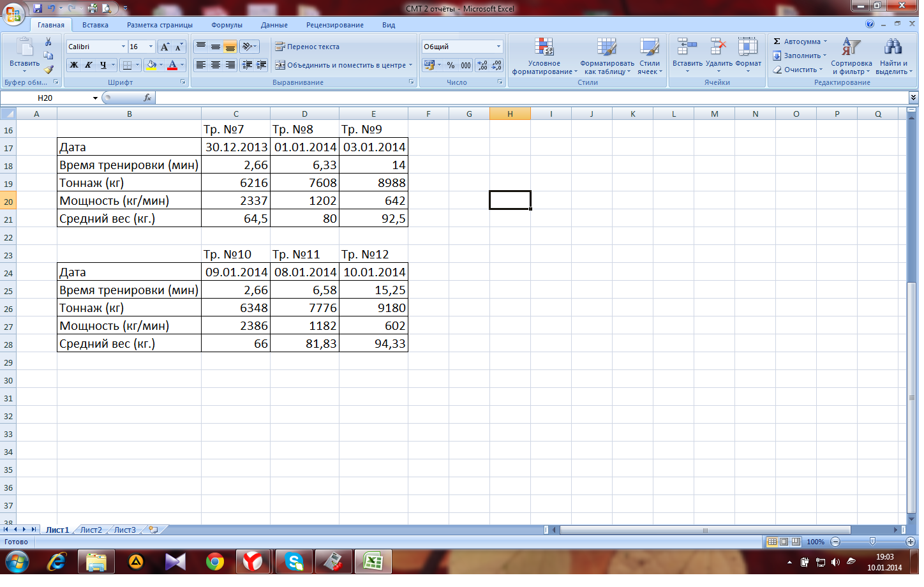Center-align text horizontally
The height and width of the screenshot is (587, 924).
[x=216, y=65]
